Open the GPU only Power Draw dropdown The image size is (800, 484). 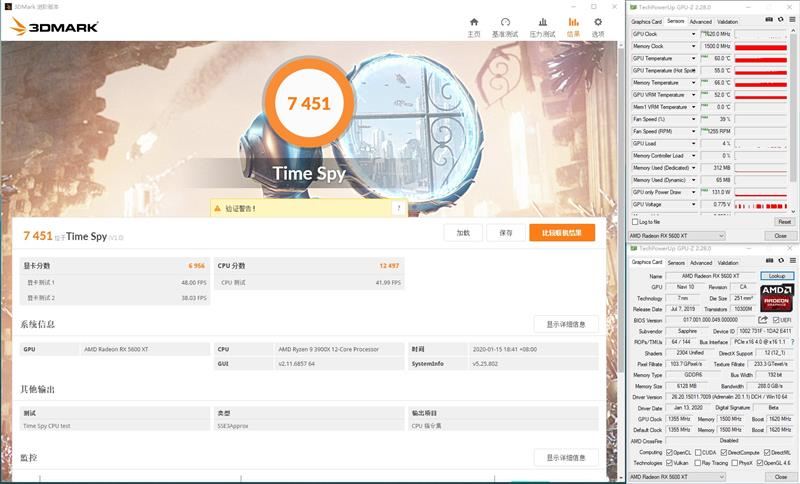(693, 192)
